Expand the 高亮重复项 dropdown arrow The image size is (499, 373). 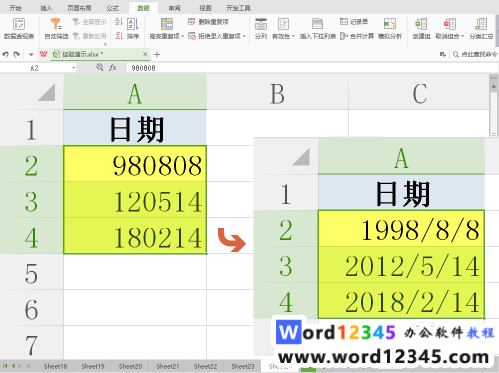tap(183, 36)
